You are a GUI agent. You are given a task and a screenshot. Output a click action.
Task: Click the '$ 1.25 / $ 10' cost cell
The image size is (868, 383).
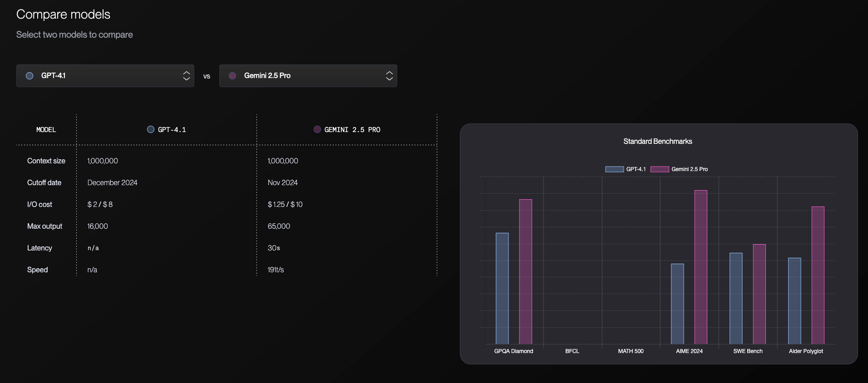[285, 204]
